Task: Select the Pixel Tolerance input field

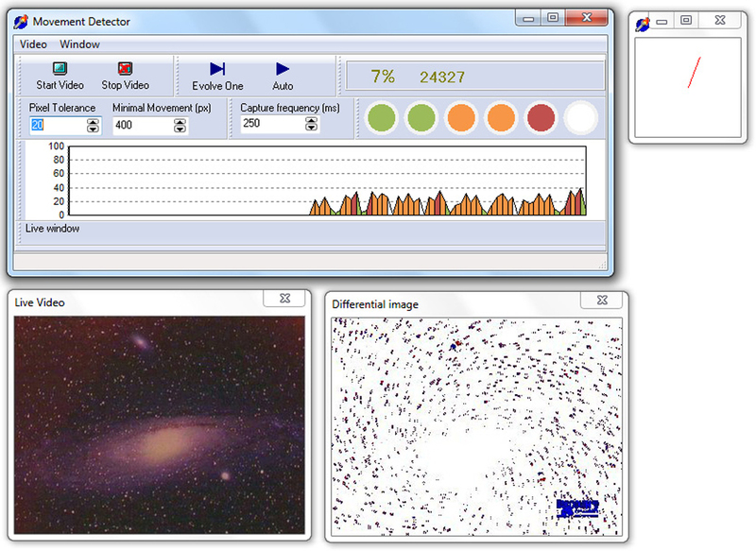Action: [58, 126]
